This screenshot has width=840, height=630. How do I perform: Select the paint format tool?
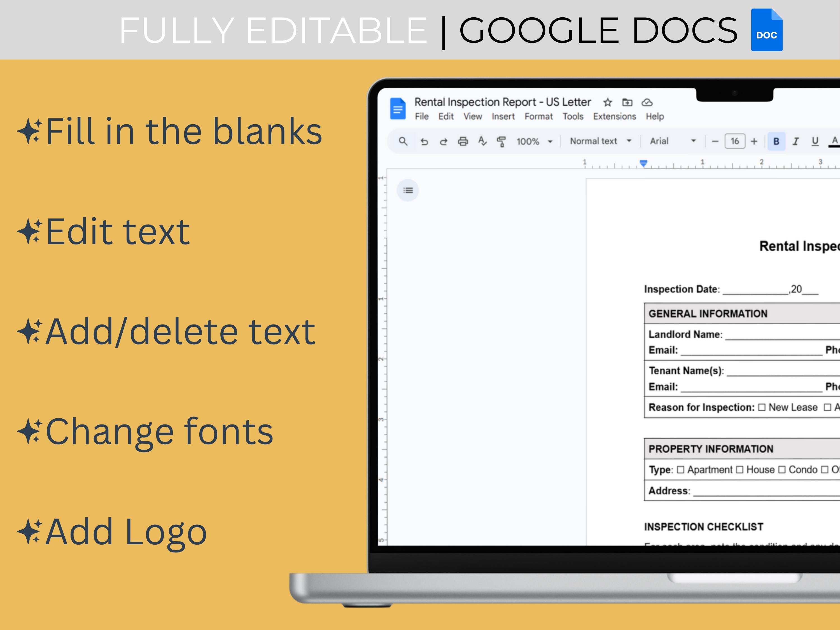[501, 142]
